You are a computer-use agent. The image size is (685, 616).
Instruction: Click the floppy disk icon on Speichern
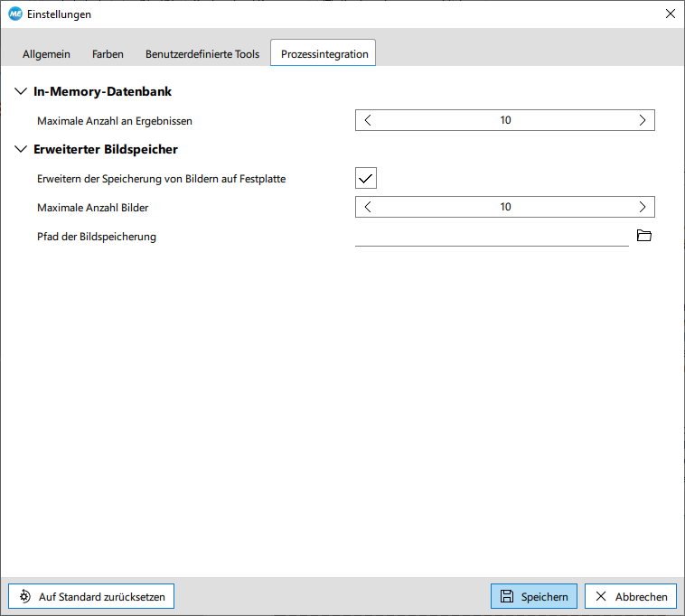coord(507,596)
